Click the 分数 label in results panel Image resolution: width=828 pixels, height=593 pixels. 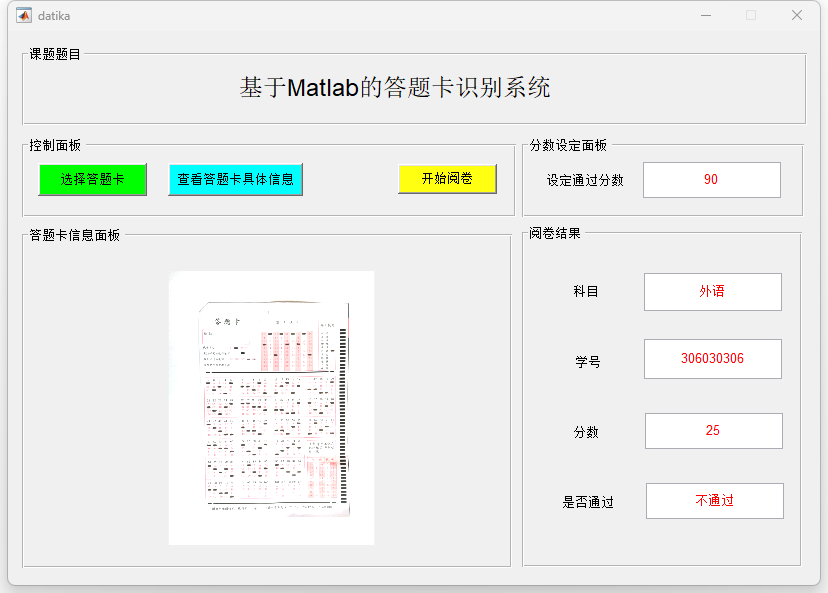coord(586,432)
